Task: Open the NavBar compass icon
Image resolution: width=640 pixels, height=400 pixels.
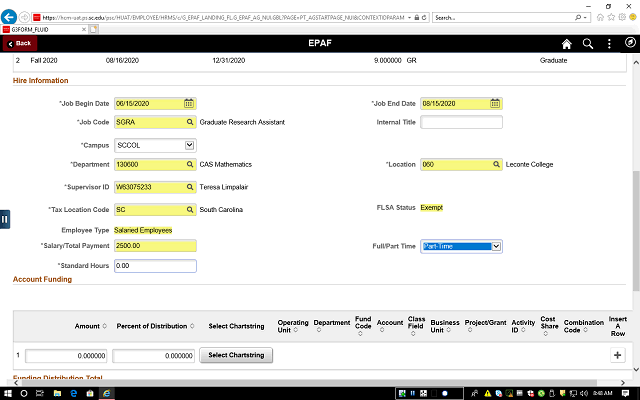Action: click(630, 42)
